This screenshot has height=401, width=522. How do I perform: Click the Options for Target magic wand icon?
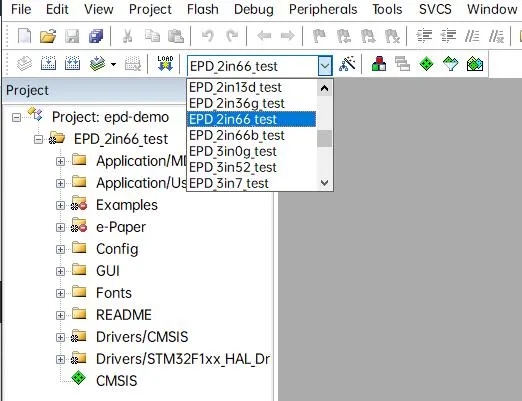pyautogui.click(x=347, y=63)
